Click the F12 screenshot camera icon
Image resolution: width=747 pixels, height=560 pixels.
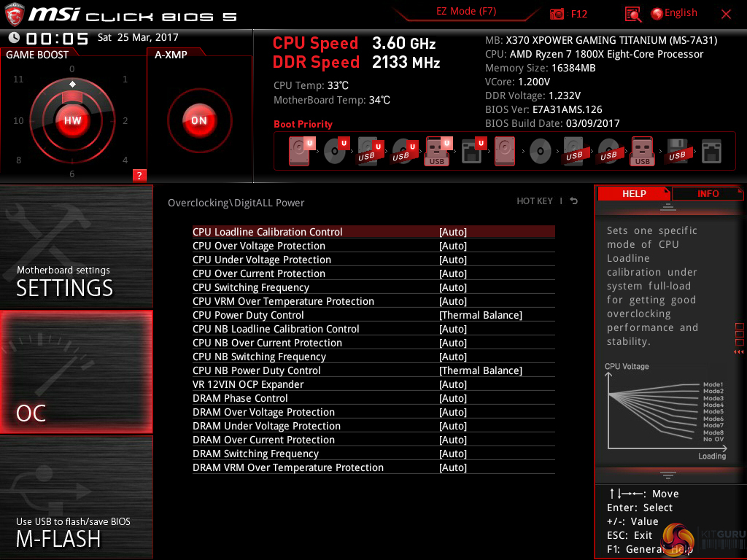point(557,14)
